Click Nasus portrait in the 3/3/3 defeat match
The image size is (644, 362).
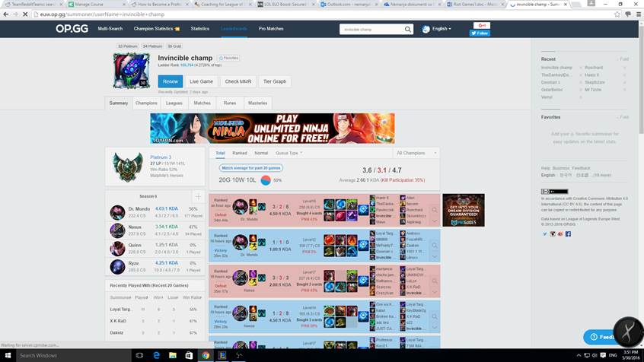coord(241,278)
